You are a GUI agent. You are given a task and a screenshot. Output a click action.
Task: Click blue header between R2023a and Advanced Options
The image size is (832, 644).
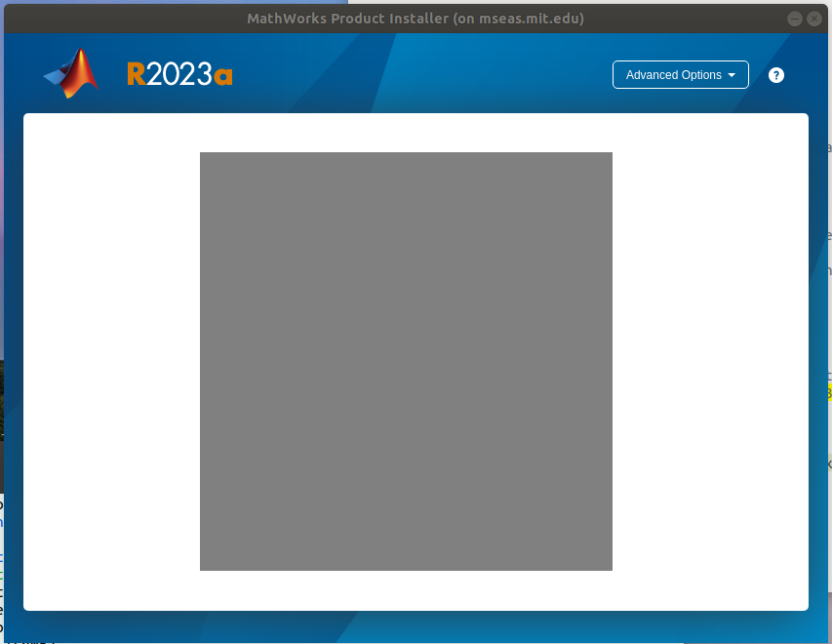click(x=419, y=75)
